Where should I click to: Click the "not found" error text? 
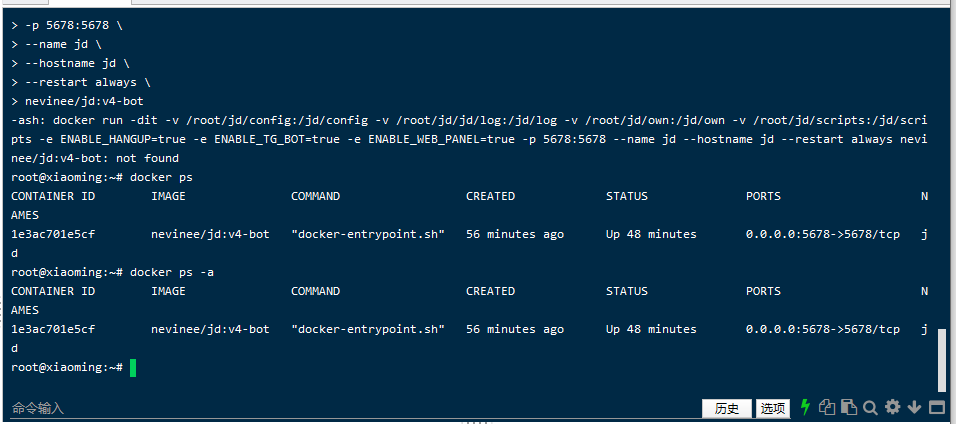148,158
